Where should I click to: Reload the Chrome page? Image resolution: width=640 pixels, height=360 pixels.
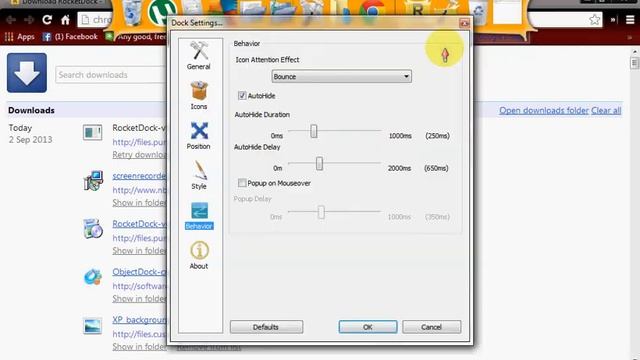pyautogui.click(x=47, y=20)
